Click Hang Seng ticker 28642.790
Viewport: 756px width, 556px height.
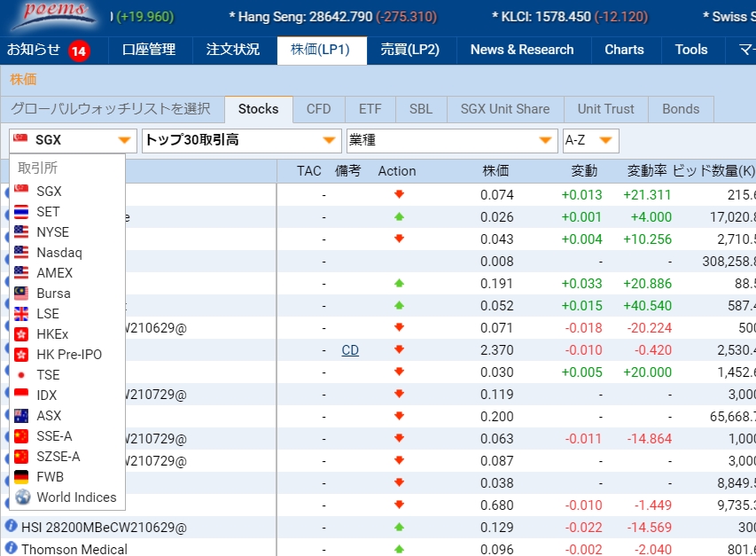pyautogui.click(x=333, y=17)
